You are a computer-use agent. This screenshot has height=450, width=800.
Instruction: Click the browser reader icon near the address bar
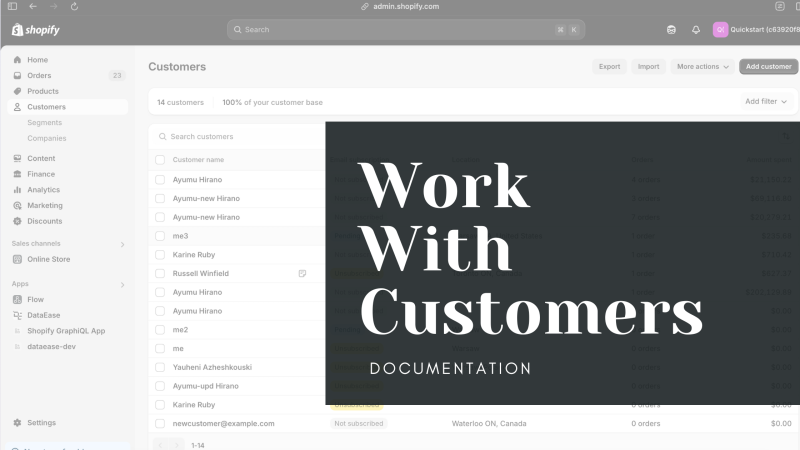780,6
